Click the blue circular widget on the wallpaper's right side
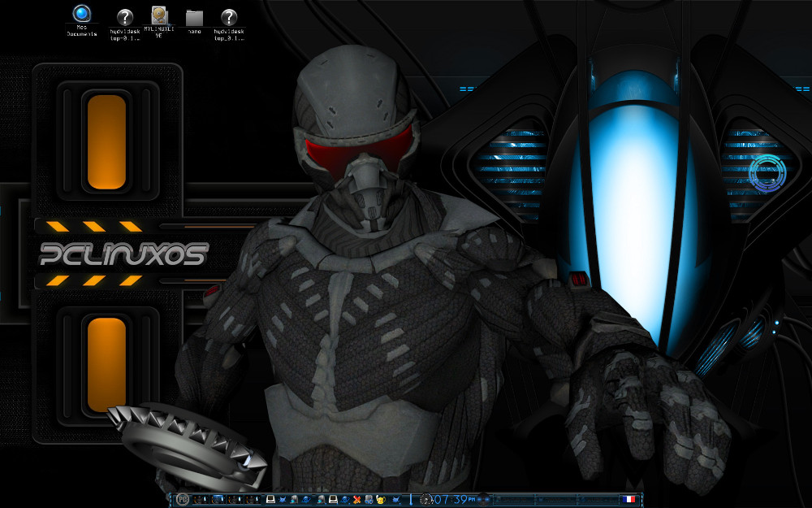The height and width of the screenshot is (508, 812). pyautogui.click(x=767, y=173)
